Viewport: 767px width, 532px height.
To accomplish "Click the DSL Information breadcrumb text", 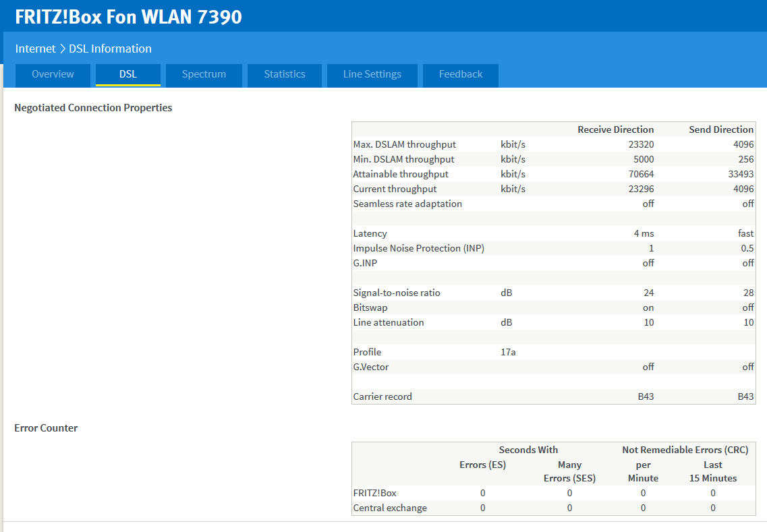I will tap(110, 49).
